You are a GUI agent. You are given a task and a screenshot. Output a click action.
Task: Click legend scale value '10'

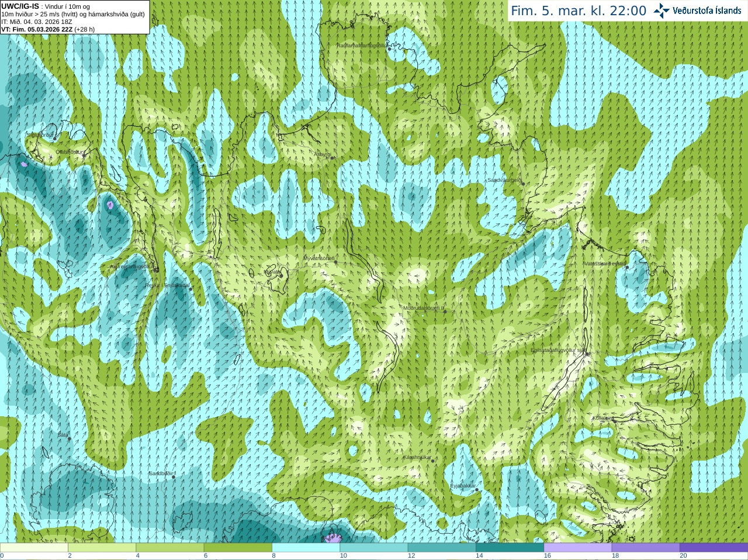tap(344, 556)
